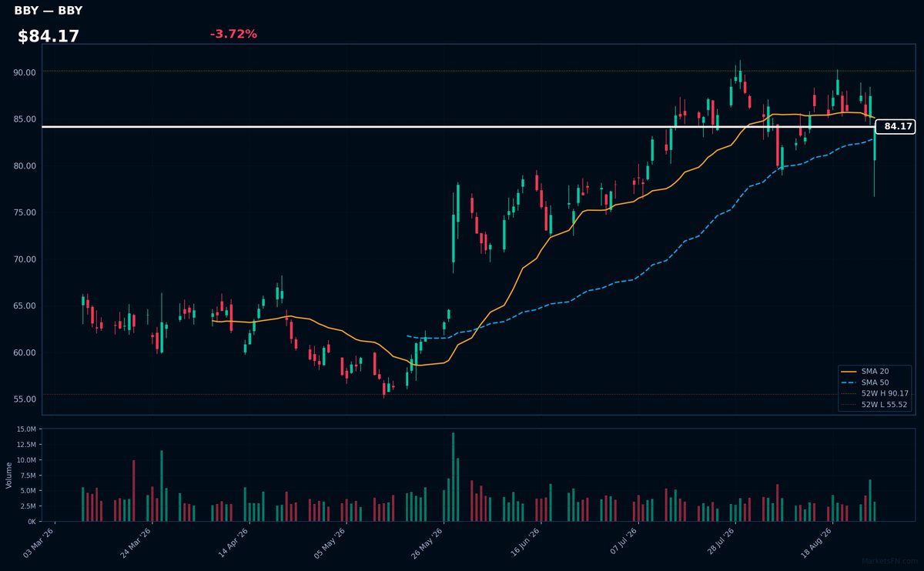Click the 5.0M volume axis label
Image resolution: width=924 pixels, height=571 pixels.
[x=28, y=491]
